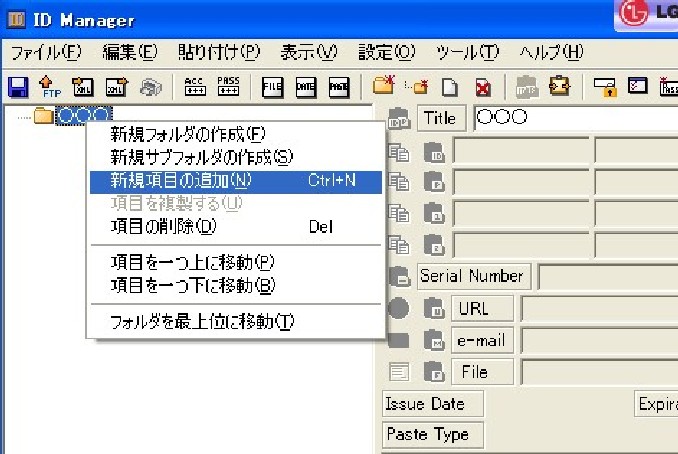Click the File input field
678x454 pixels.
599,372
